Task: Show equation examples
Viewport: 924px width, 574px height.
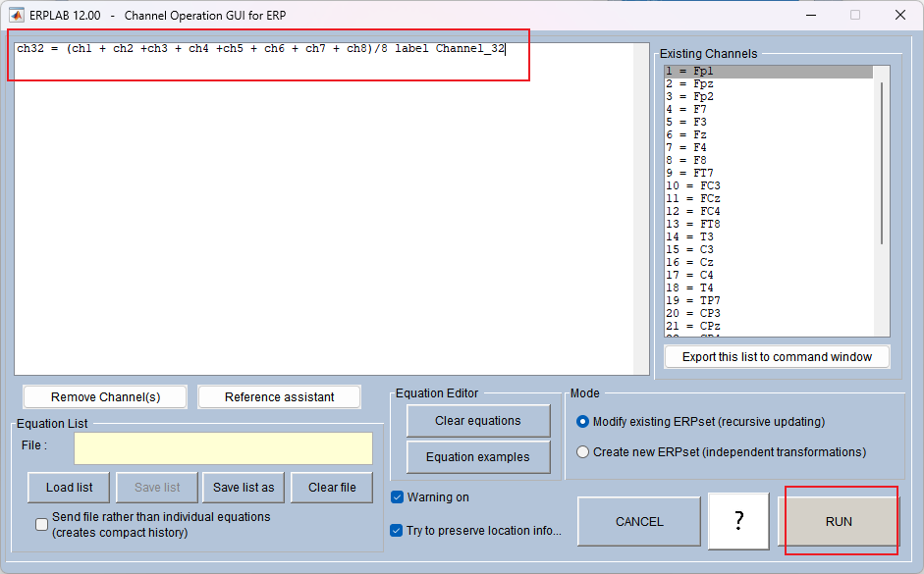Action: click(x=478, y=456)
